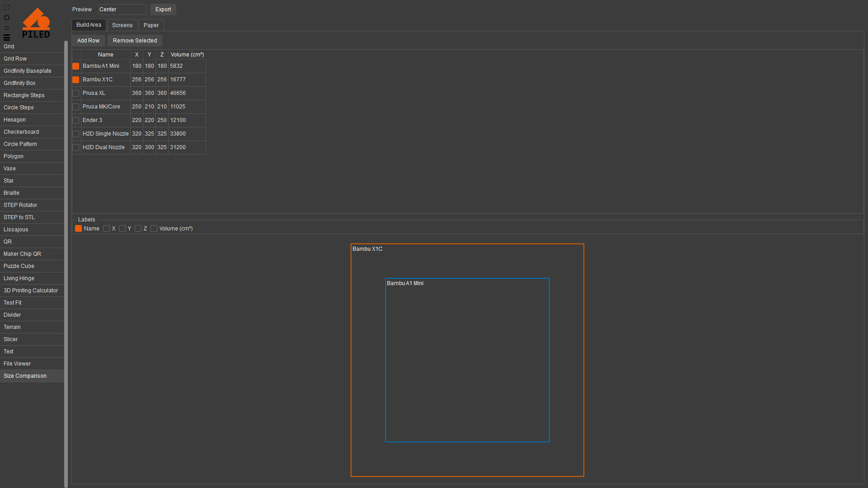Click the PILED logo
This screenshot has height=488, width=868.
(36, 23)
